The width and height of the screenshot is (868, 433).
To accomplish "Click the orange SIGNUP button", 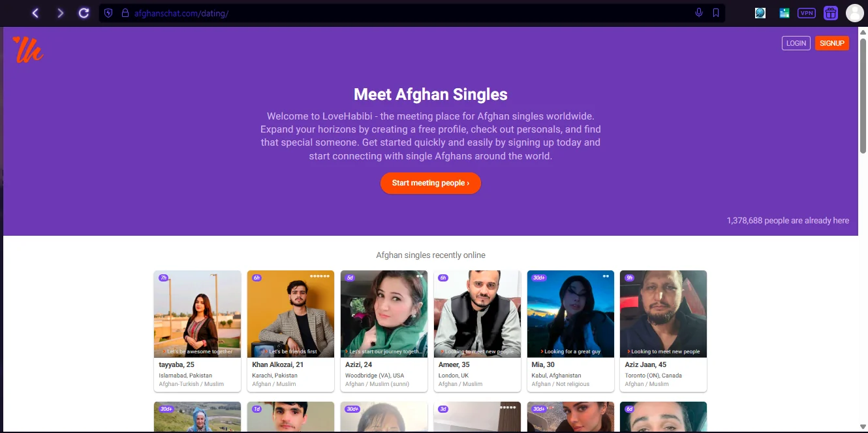I will point(832,43).
